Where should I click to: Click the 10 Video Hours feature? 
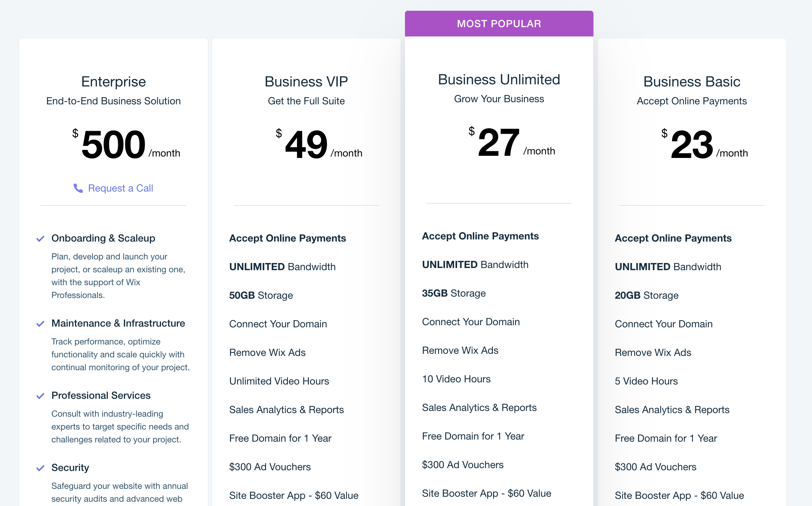456,379
